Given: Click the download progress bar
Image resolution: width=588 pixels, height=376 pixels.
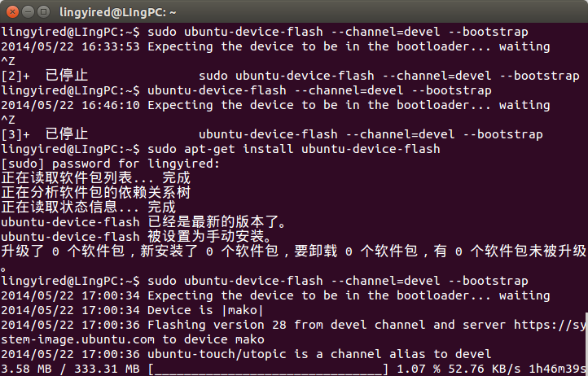Looking at the screenshot, I should [268, 369].
